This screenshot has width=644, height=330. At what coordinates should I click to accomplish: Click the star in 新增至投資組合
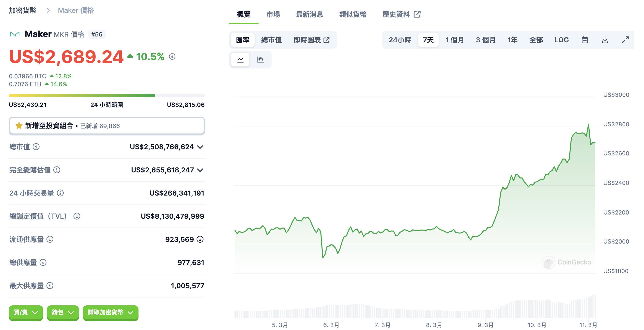[19, 126]
